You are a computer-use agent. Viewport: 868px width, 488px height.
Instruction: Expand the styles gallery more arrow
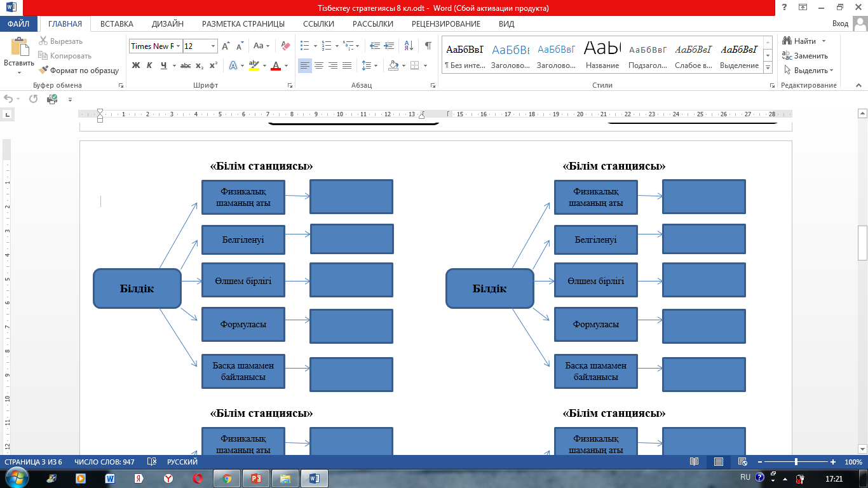click(768, 67)
